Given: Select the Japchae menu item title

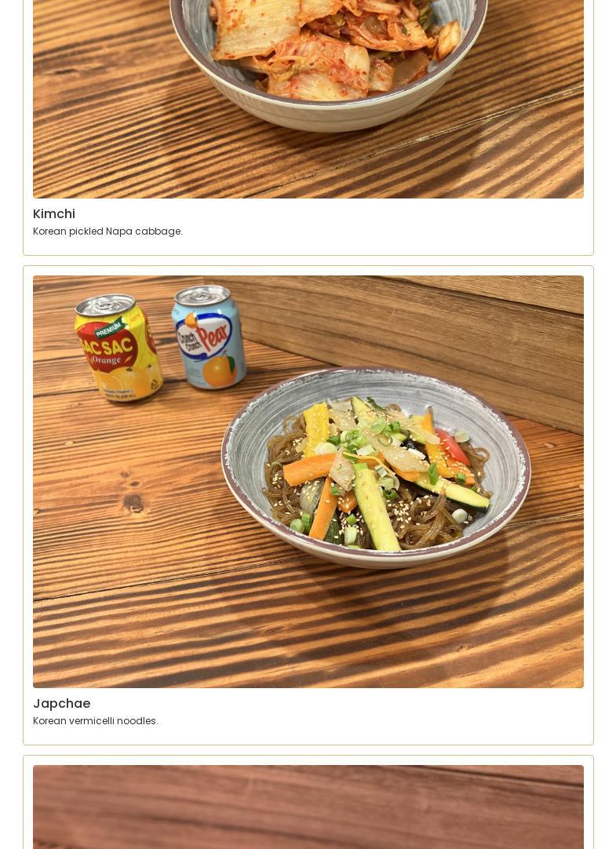Looking at the screenshot, I should point(62,703).
